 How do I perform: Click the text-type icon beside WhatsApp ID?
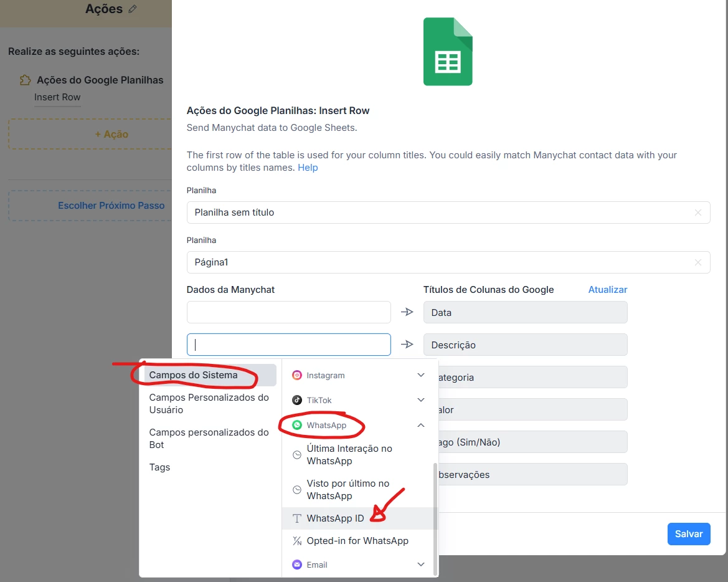[x=297, y=518]
